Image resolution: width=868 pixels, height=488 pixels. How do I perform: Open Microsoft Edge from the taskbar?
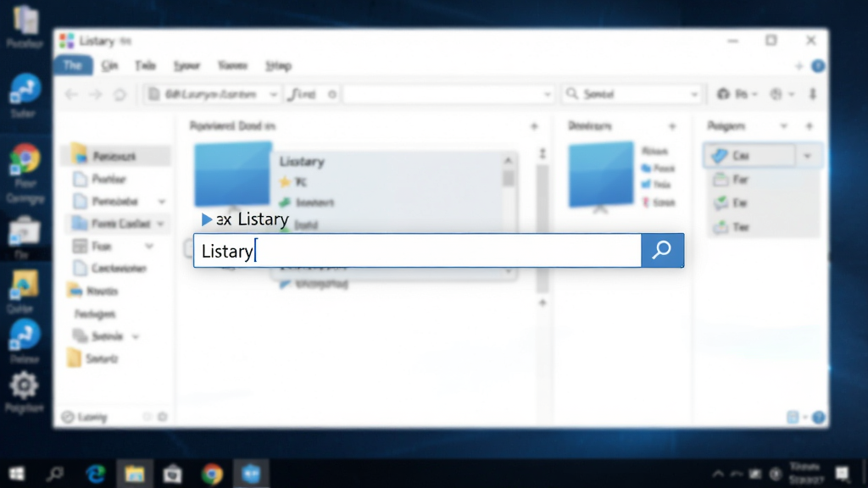pos(96,474)
